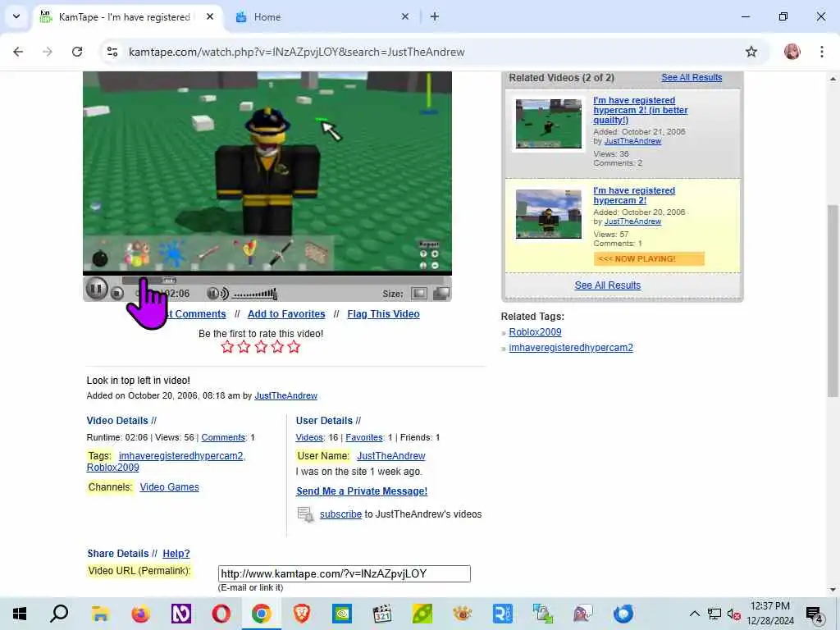Viewport: 840px width, 630px height.
Task: Click the page vertical scrollbar
Action: pos(833,300)
